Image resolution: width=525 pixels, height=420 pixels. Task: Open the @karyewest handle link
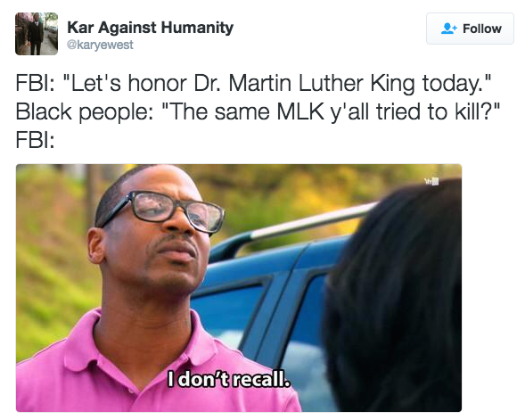[100, 45]
